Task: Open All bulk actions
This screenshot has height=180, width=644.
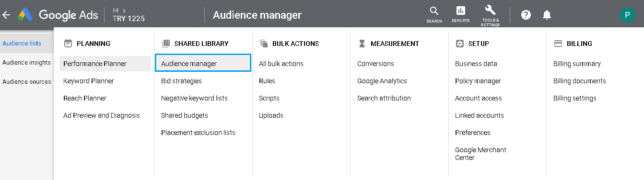Action: click(281, 64)
